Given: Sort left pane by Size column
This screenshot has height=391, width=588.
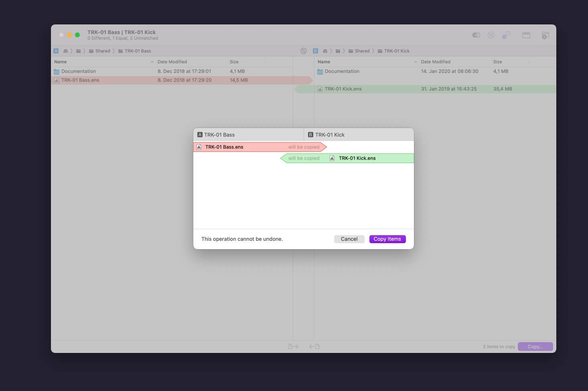Looking at the screenshot, I should click(234, 62).
